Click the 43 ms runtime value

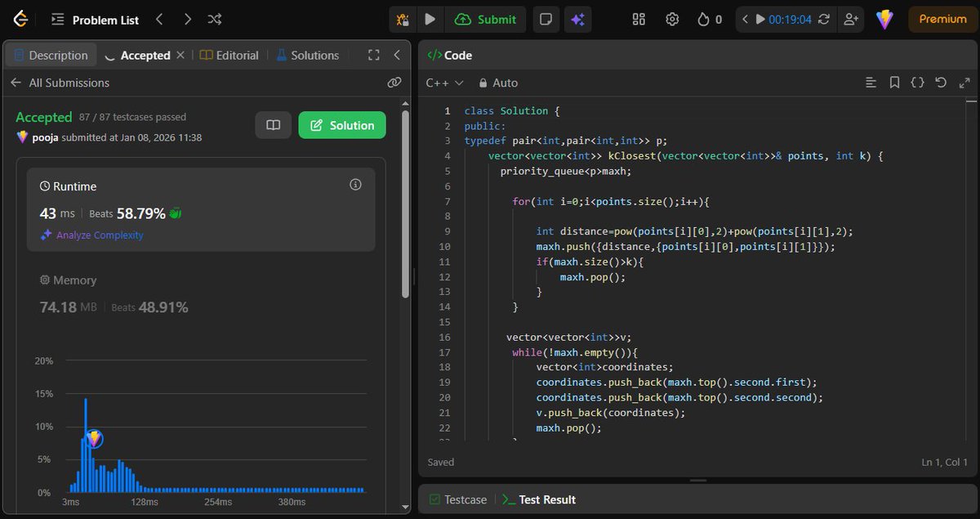click(x=57, y=213)
